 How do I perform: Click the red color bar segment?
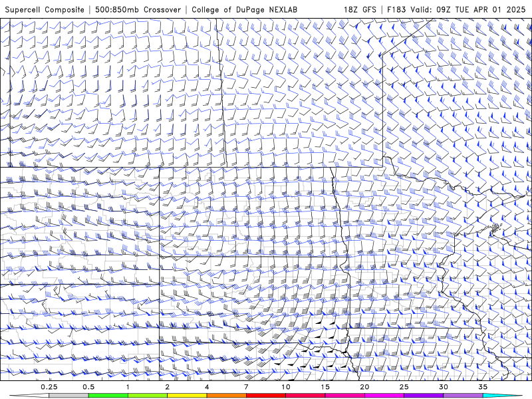265,396
